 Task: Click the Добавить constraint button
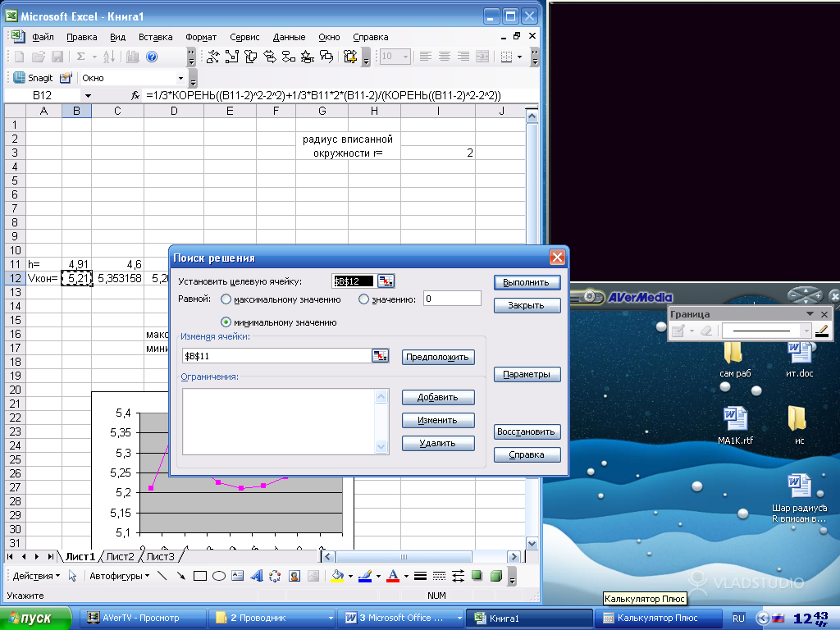coord(438,398)
